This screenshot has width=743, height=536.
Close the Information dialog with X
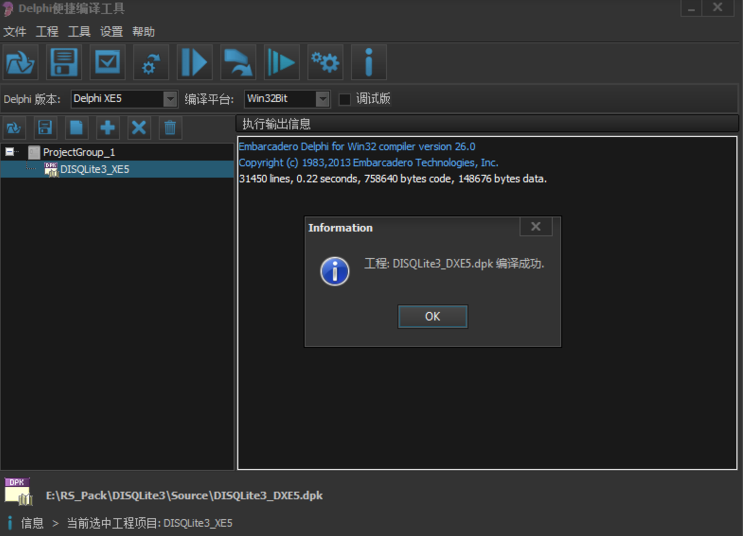tap(536, 227)
